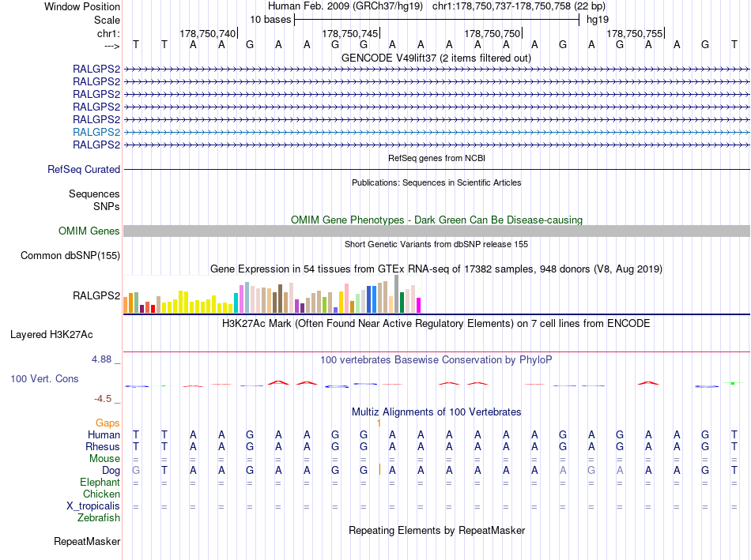Screen dimensions: 751x560
Task: Click the light-blue RALGPS2 transcript label
Action: [96, 132]
